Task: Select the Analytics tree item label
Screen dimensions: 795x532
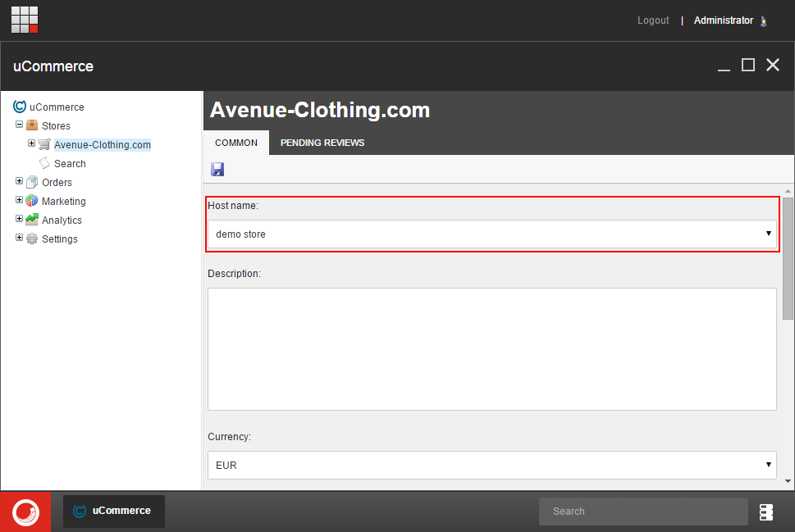Action: [62, 220]
